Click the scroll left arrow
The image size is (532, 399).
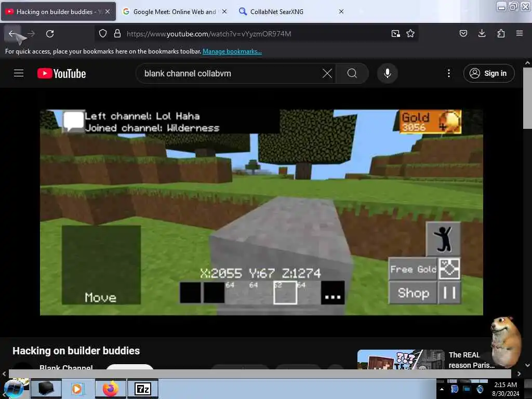click(4, 374)
